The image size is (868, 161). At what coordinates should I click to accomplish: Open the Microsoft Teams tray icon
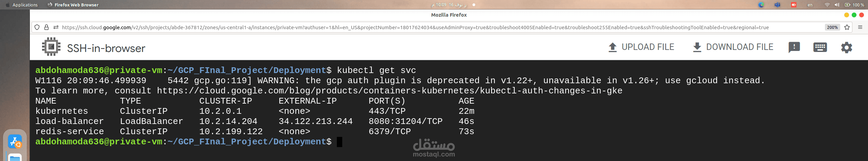point(777,5)
